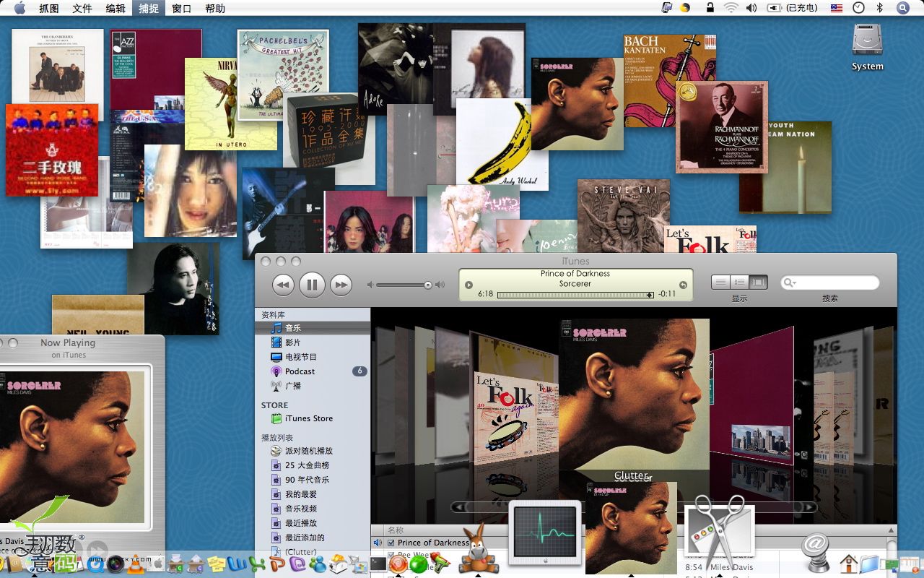Click the Activity Monitor icon in Dock
924x578 pixels.
click(x=545, y=533)
